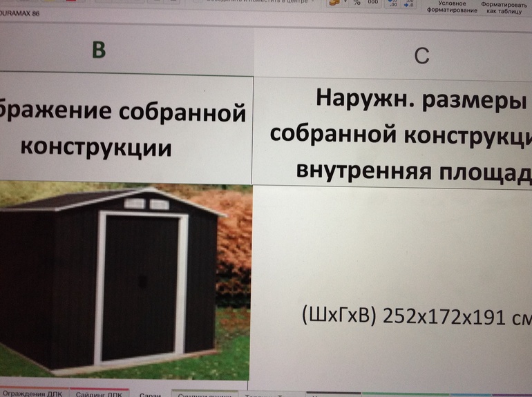This screenshot has width=532, height=397.
Task: Expand the merge and center dropdown
Action: [312, 2]
